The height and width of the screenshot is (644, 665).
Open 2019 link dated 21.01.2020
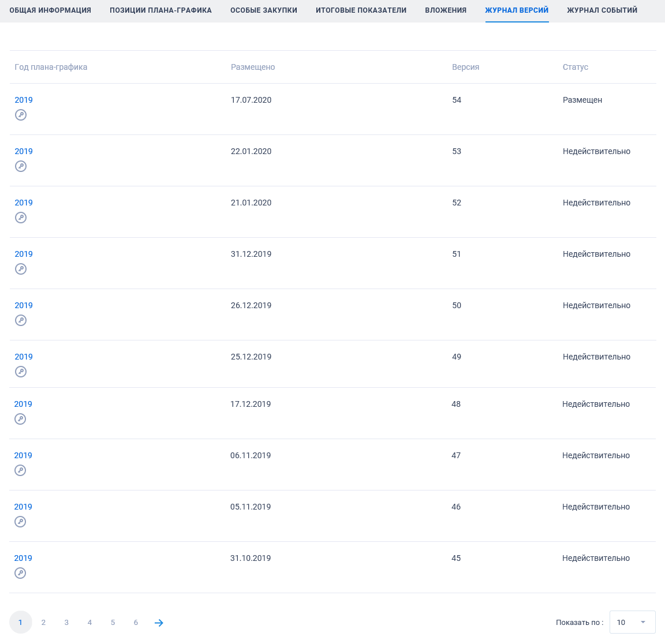point(24,203)
